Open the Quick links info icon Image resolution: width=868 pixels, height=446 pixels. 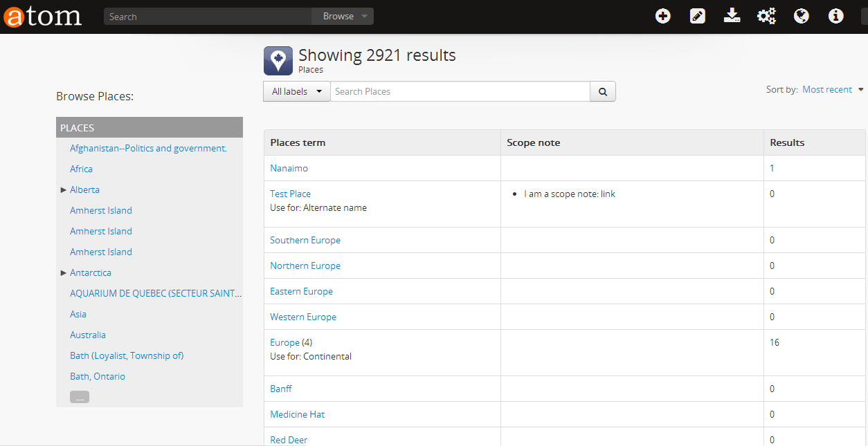836,17
